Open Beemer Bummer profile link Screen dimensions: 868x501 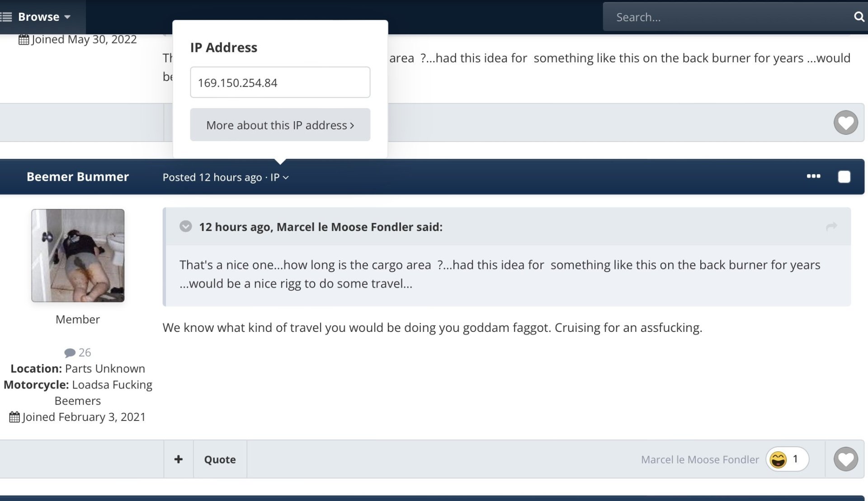click(x=78, y=177)
